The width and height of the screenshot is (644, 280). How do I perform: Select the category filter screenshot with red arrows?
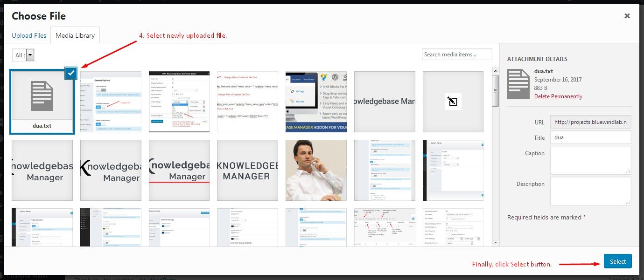[x=385, y=227]
